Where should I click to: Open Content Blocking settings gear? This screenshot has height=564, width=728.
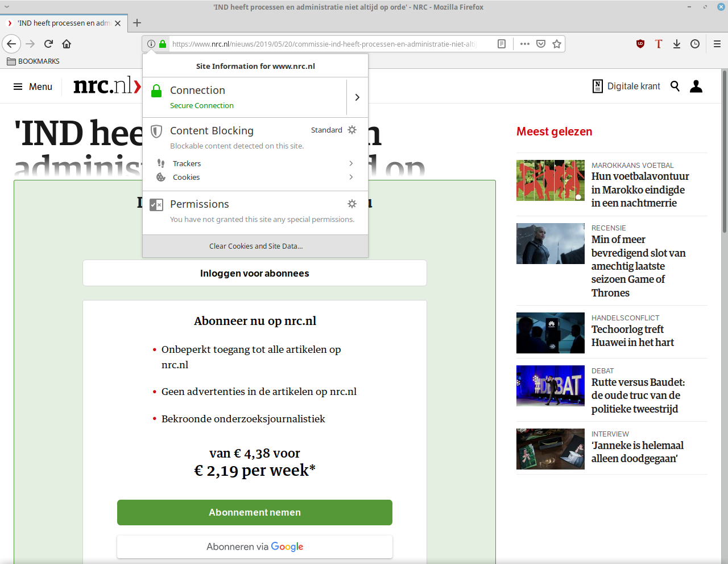(352, 130)
